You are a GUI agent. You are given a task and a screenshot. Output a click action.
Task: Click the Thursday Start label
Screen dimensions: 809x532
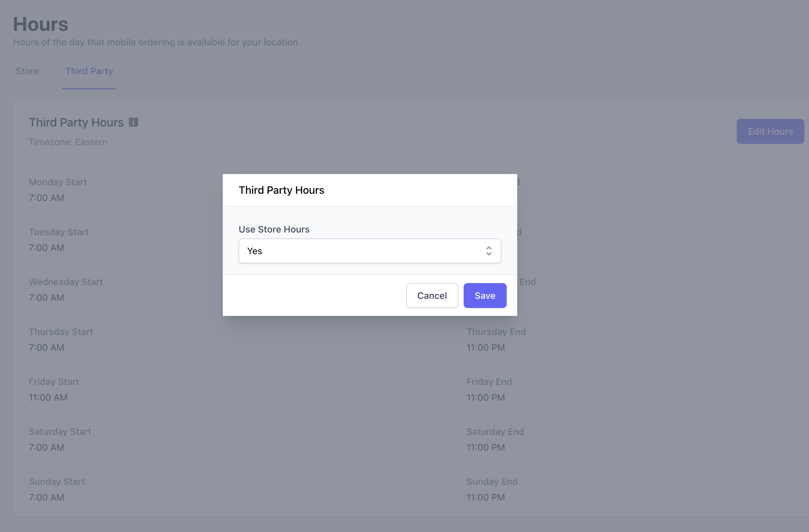coord(61,332)
